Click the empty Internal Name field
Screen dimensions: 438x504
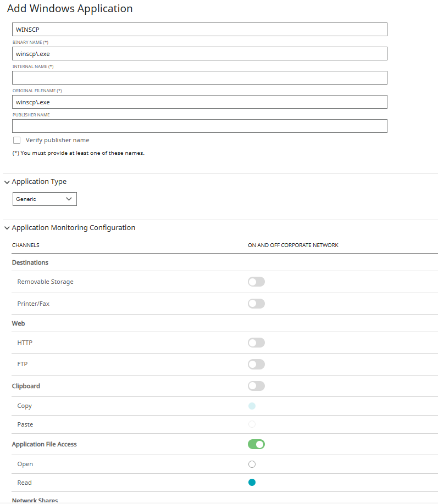point(199,77)
